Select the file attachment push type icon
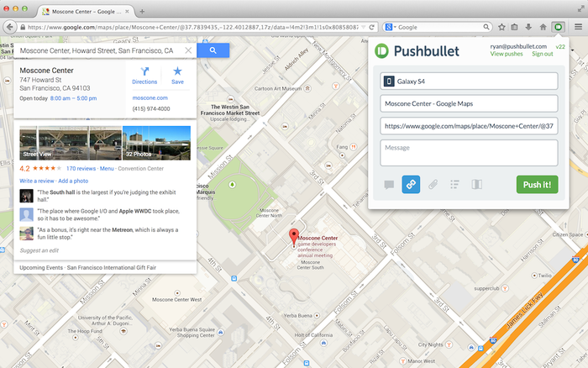This screenshot has height=368, width=588. [433, 185]
